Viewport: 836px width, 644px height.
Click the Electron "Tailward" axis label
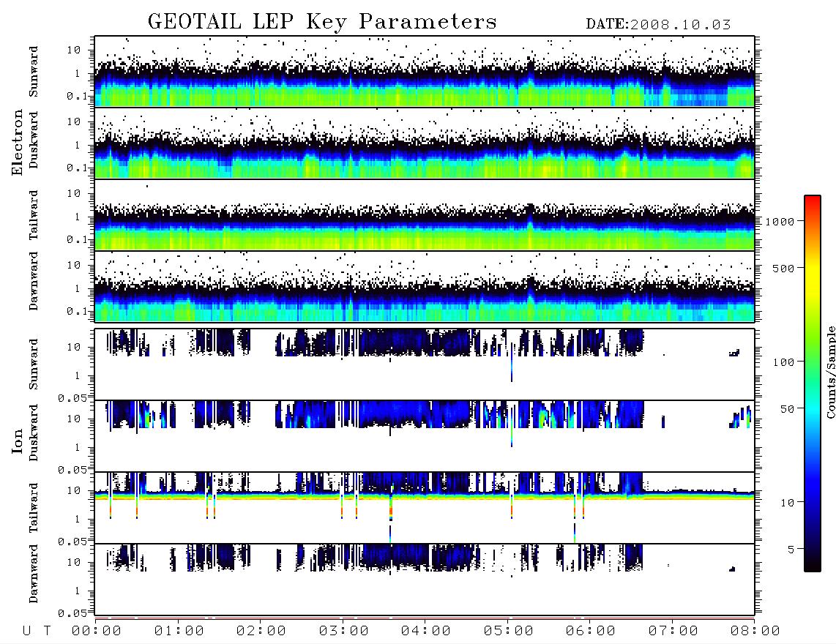[x=34, y=215]
